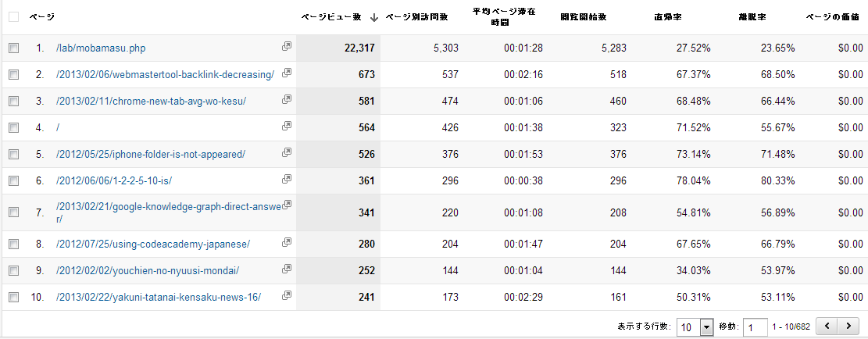Open external link icon for /lab/mobamasu.php
This screenshot has height=339, width=868.
[287, 47]
